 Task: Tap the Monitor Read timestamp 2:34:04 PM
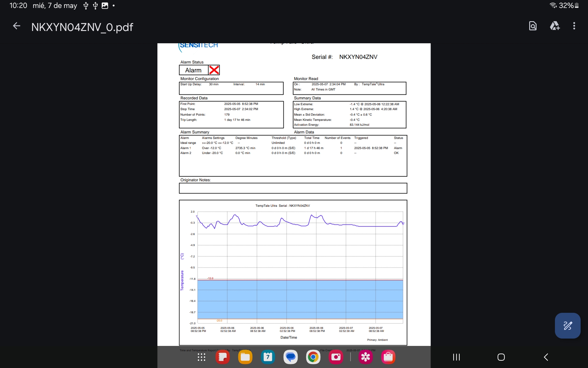coord(329,84)
